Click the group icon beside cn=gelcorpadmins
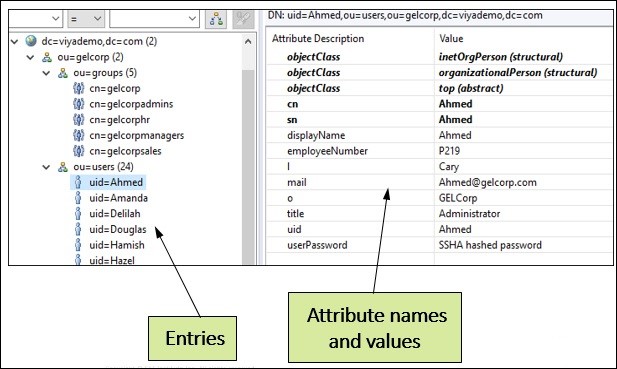Screen dimensions: 617x369 (78, 104)
